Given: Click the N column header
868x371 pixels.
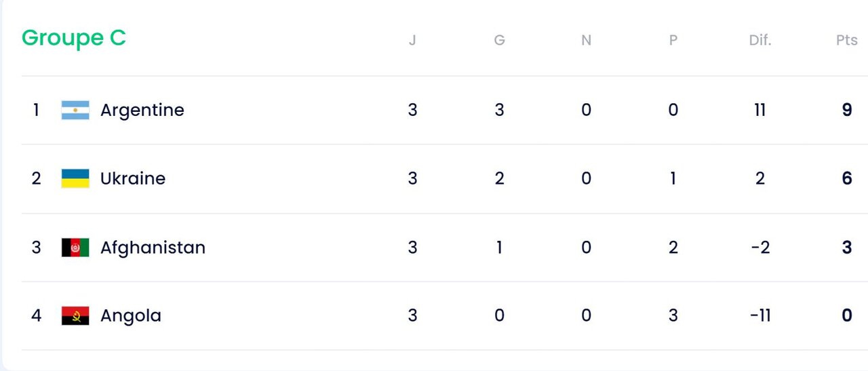Looking at the screenshot, I should 586,40.
